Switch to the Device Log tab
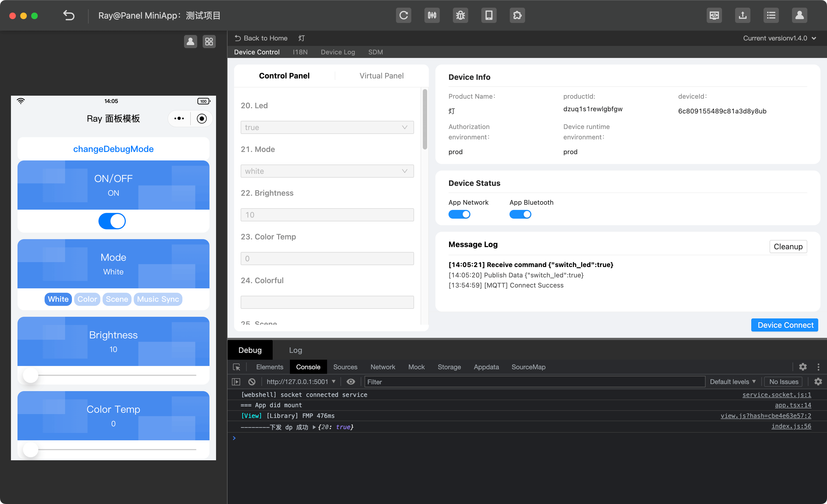 [x=338, y=52]
